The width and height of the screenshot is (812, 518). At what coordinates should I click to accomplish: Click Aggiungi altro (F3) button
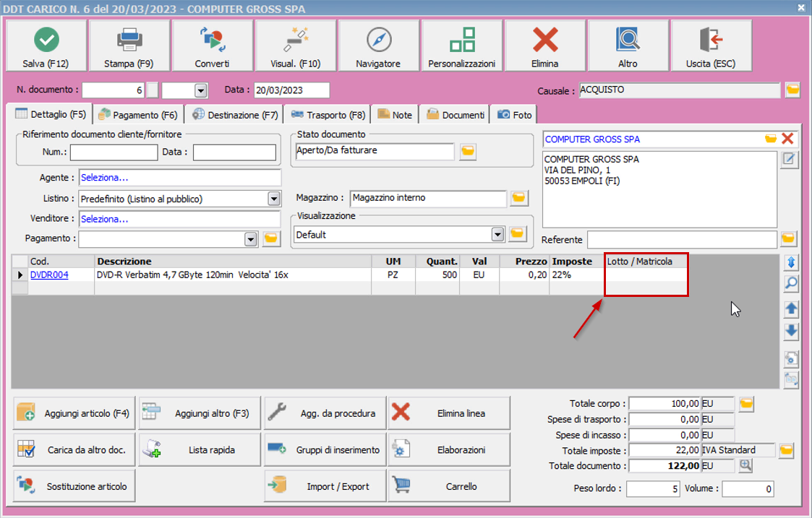[x=200, y=413]
